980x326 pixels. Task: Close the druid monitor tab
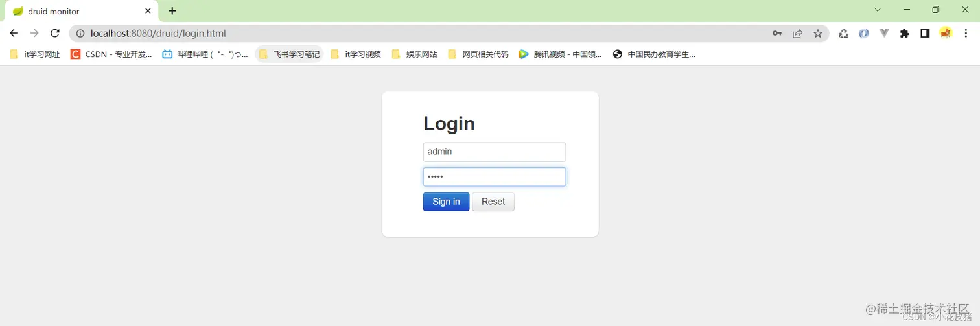click(148, 11)
